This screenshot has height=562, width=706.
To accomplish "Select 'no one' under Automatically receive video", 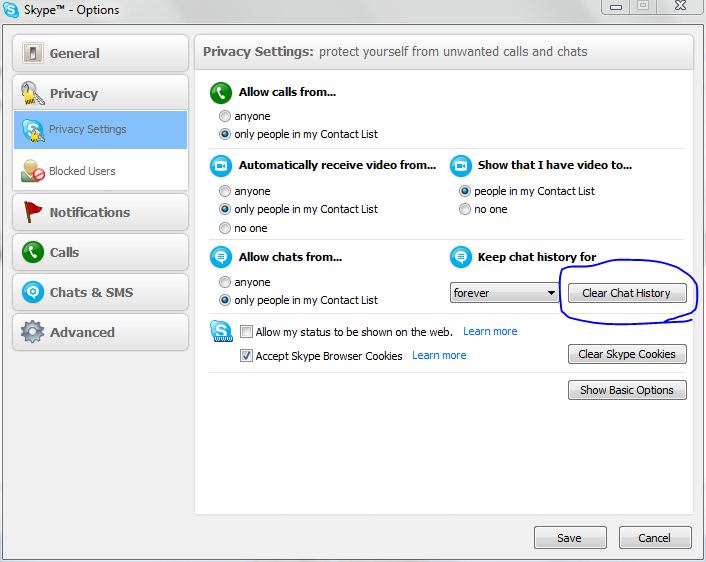I will [x=225, y=228].
